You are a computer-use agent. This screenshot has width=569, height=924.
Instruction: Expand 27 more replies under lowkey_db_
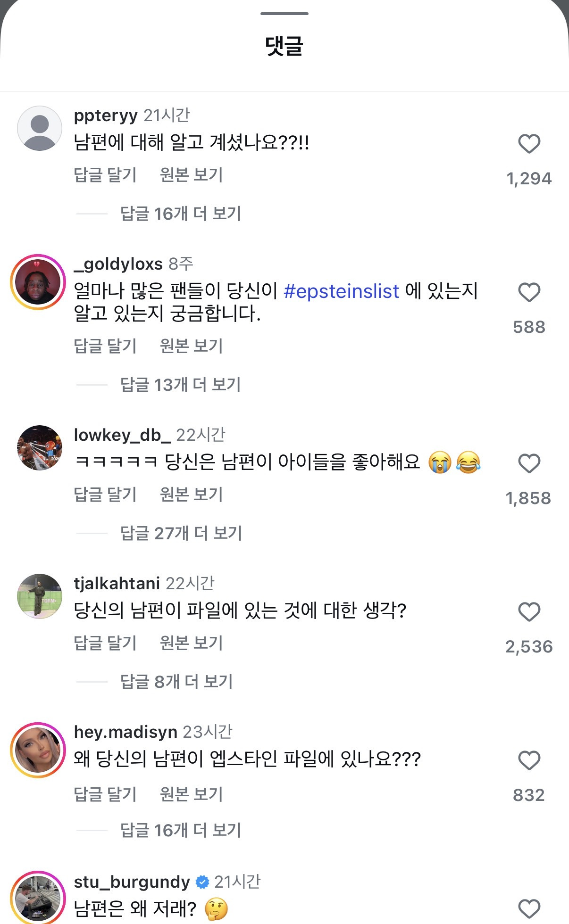pos(181,533)
